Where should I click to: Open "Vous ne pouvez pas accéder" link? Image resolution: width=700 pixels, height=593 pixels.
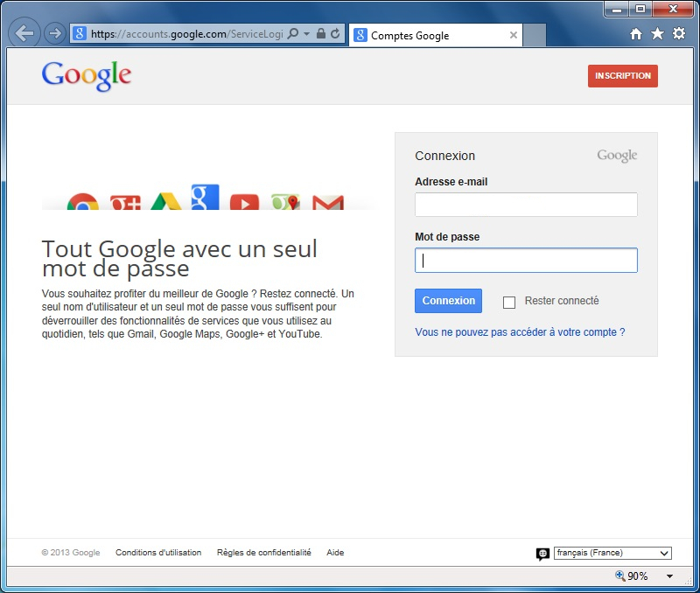tap(520, 332)
